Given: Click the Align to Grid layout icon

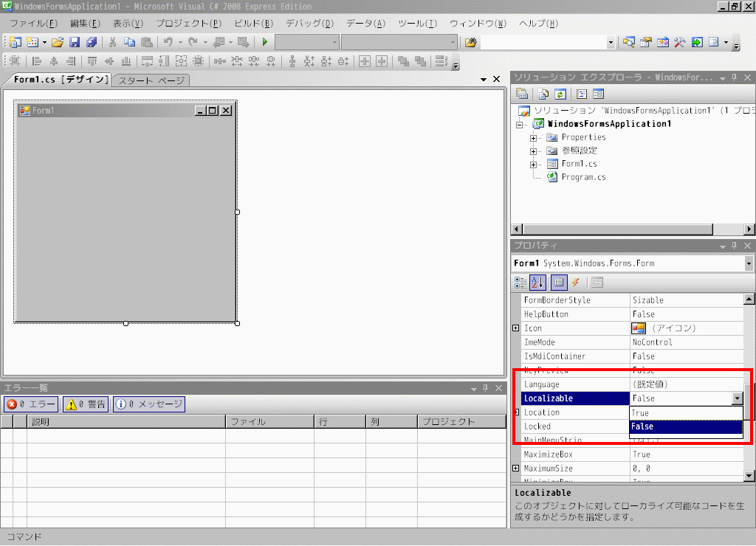Looking at the screenshot, I should (15, 61).
